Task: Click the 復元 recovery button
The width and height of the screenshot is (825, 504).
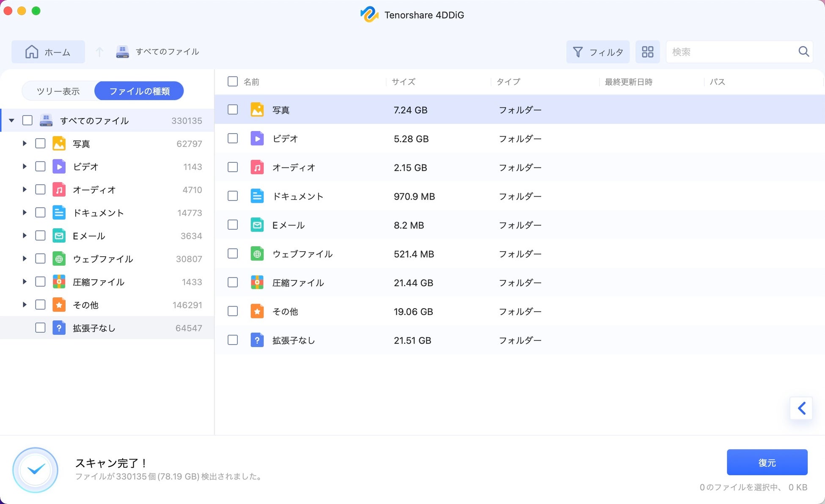Action: tap(767, 462)
